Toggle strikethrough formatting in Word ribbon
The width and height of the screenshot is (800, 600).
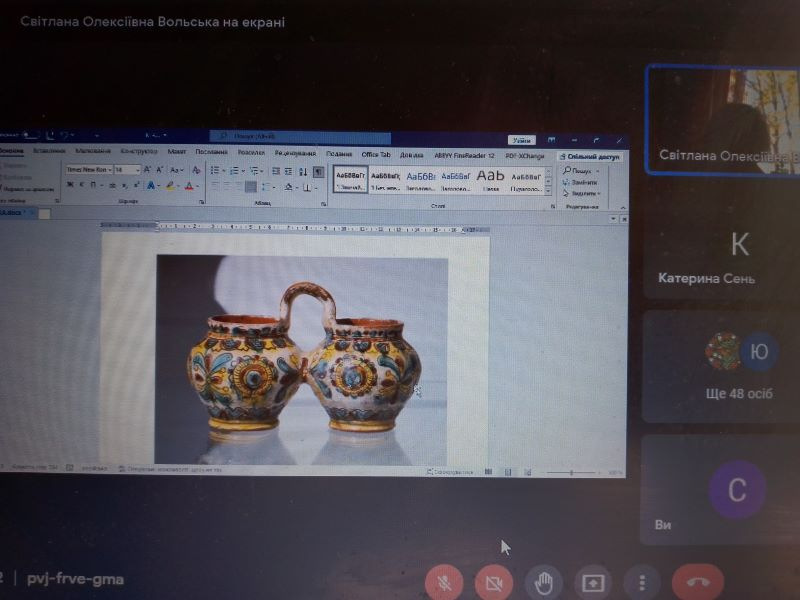(112, 186)
